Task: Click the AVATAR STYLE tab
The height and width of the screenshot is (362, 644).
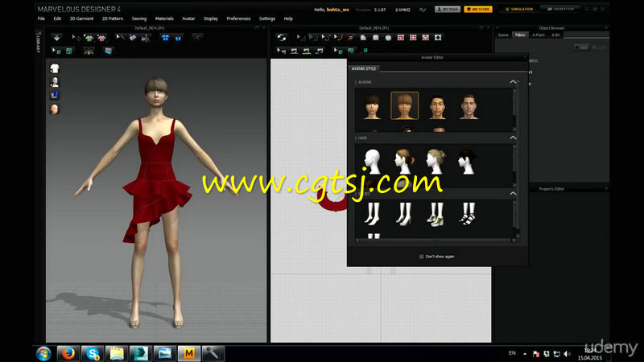Action: point(364,68)
